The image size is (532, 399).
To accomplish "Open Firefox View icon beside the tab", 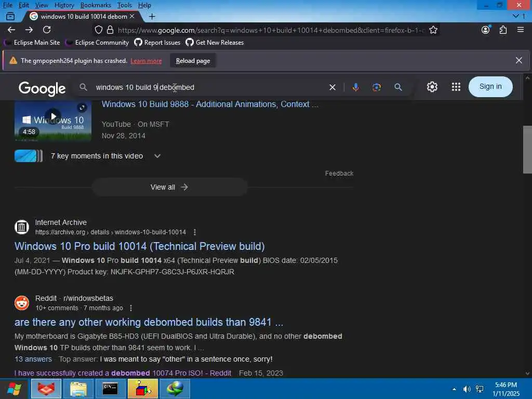I will click(10, 16).
